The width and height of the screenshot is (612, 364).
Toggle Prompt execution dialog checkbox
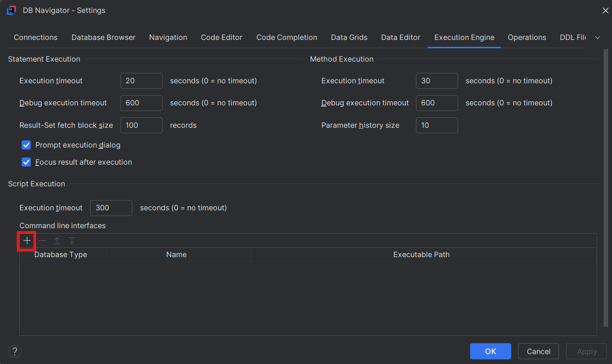[26, 145]
